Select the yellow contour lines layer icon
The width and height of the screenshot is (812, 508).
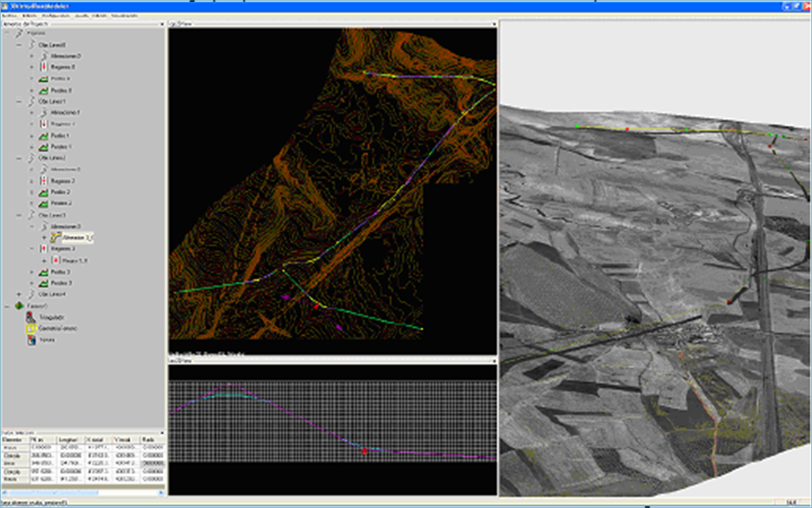(31, 328)
